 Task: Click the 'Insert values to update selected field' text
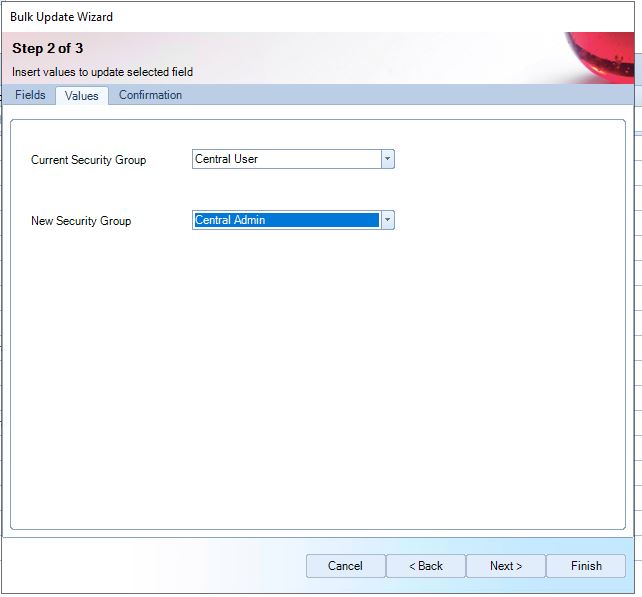(x=102, y=72)
